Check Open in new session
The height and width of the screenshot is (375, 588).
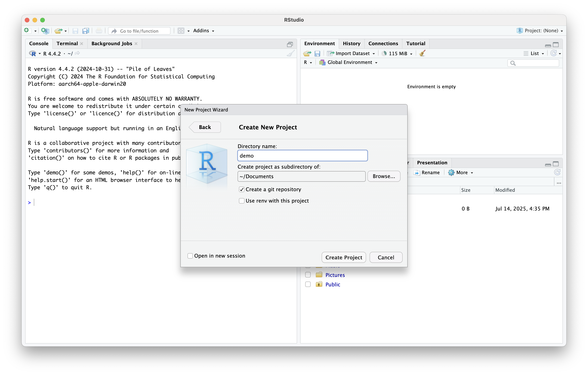[190, 256]
